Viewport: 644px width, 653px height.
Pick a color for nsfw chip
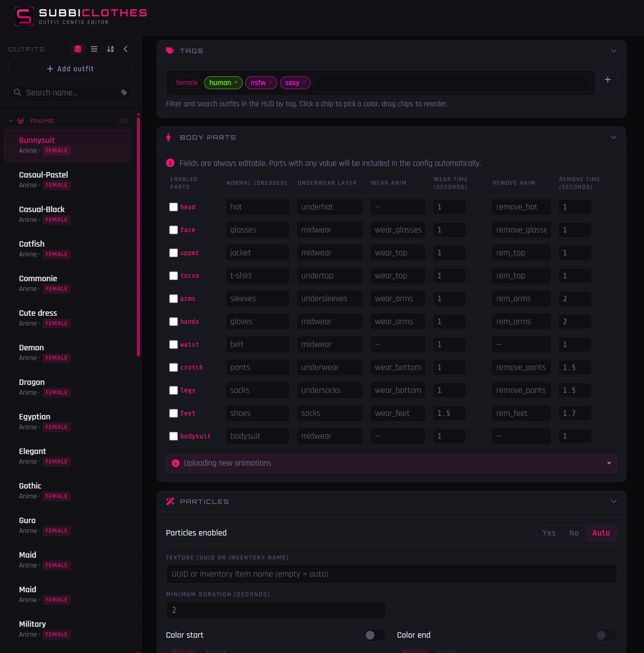(258, 83)
